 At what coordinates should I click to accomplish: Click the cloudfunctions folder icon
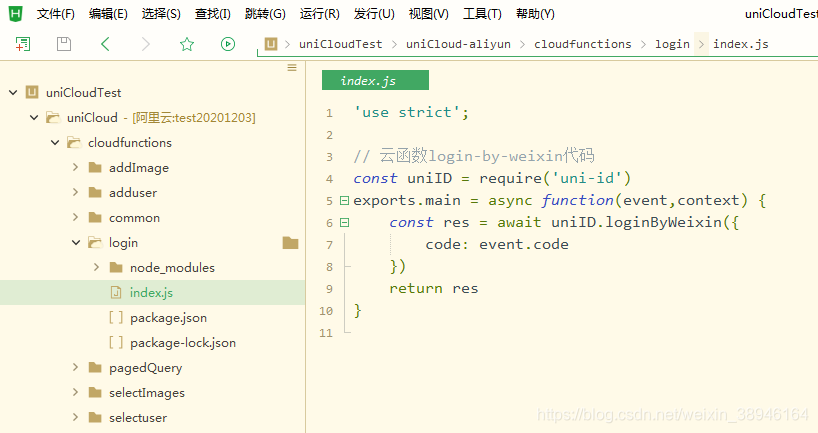(x=74, y=142)
